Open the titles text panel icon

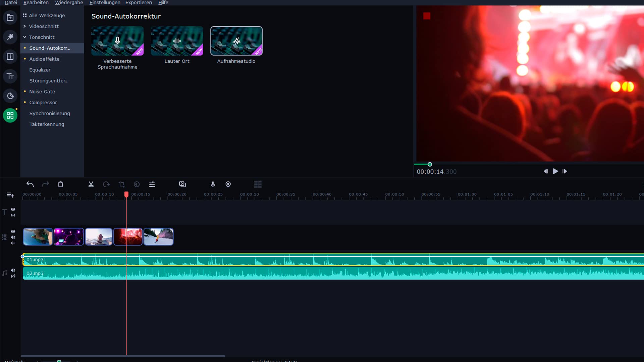10,76
